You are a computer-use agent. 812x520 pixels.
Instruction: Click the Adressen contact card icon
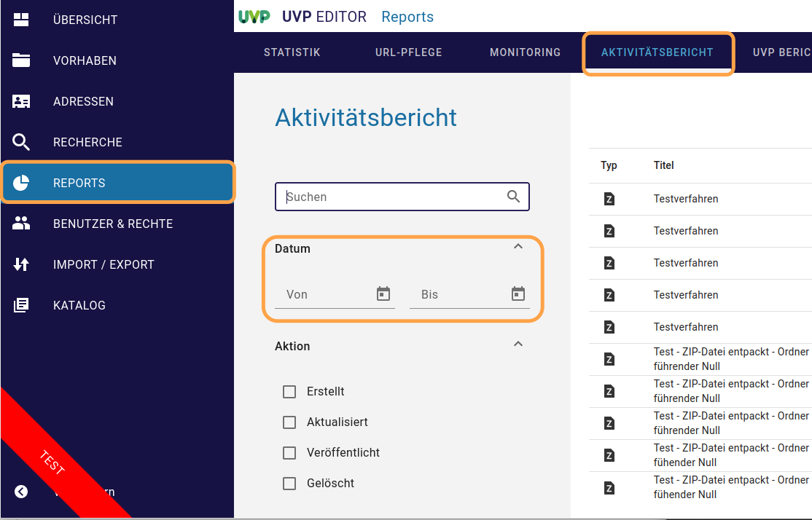pyautogui.click(x=20, y=101)
